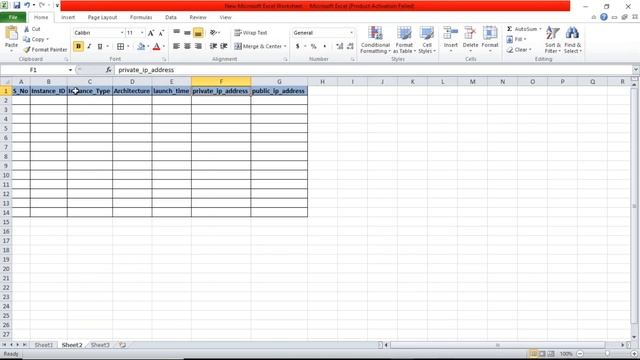Screen dimensions: 640x360
Task: Click the Fill Color paint bucket
Action: point(141,47)
